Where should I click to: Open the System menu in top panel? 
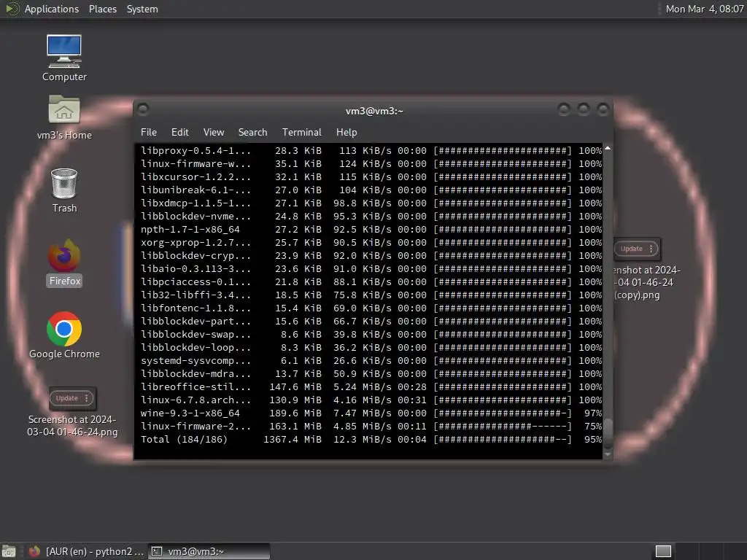[x=142, y=9]
